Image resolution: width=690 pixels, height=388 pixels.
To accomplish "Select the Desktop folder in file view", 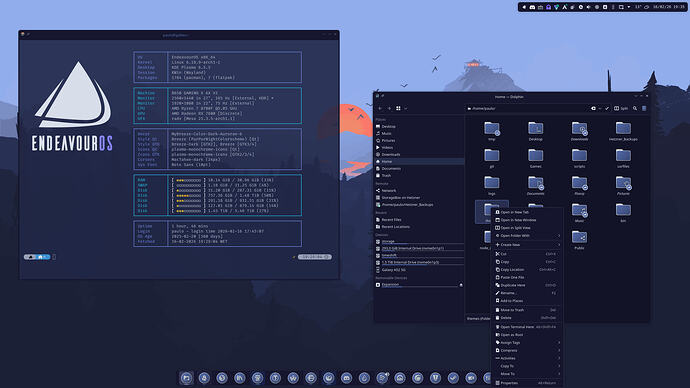I will coord(536,131).
